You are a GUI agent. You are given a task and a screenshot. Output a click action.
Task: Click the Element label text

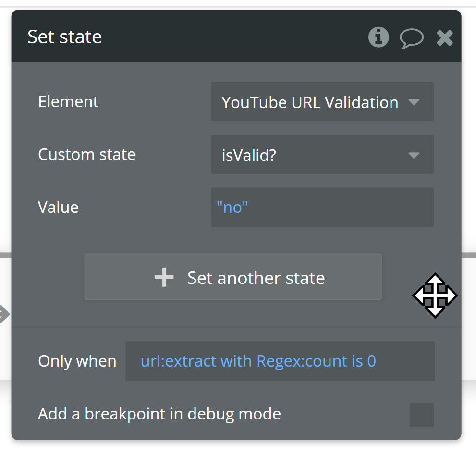click(x=68, y=101)
